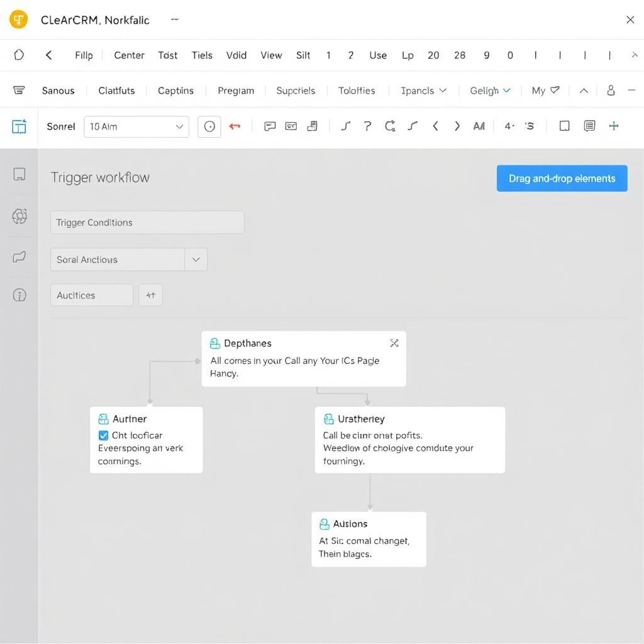Click the Trigger Conditions input field

point(147,222)
